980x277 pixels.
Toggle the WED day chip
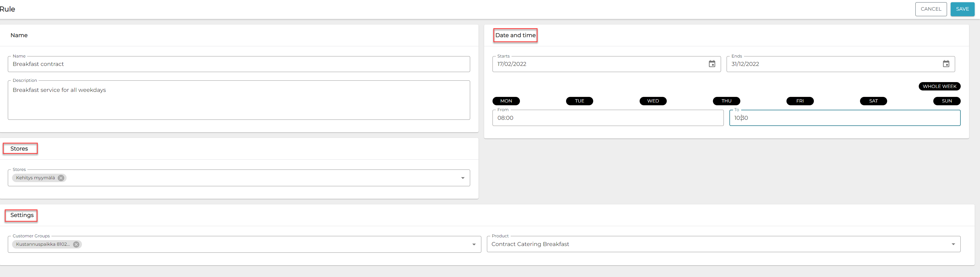653,101
